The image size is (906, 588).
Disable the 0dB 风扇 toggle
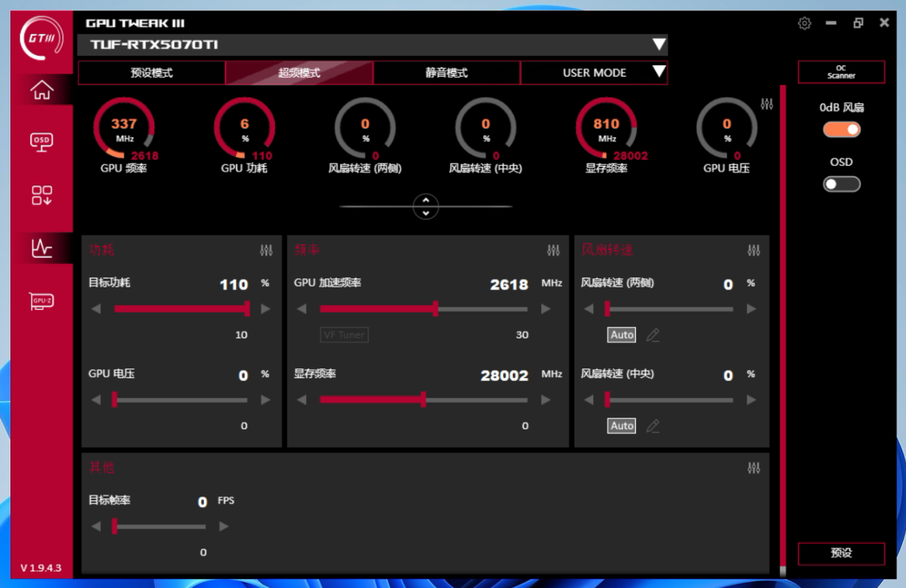(841, 130)
